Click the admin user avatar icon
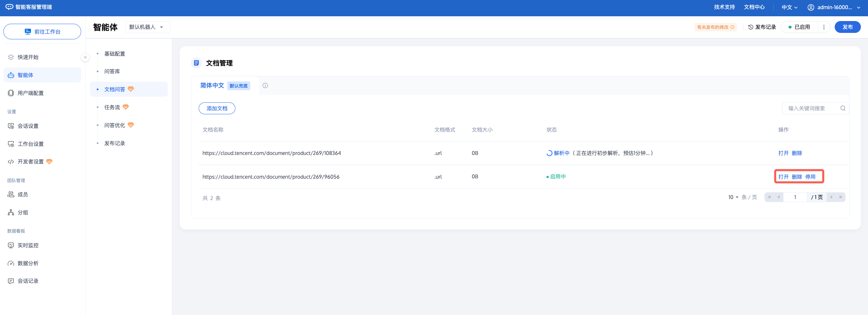Screen dimensions: 868x315 coord(811,7)
